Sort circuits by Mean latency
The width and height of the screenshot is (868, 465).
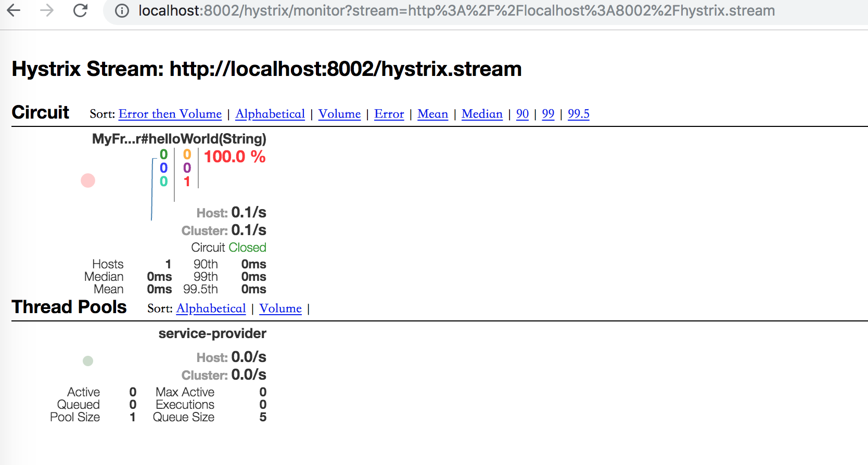[x=432, y=114]
